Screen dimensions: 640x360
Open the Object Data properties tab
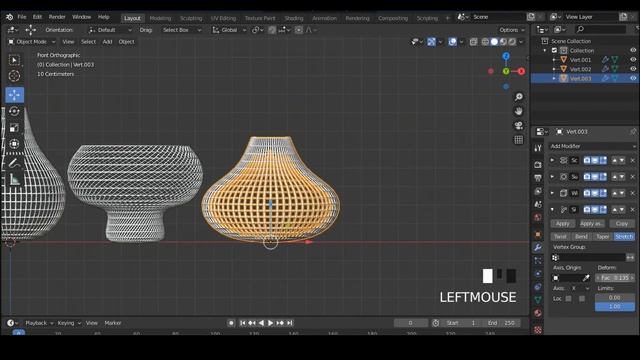tap(538, 300)
